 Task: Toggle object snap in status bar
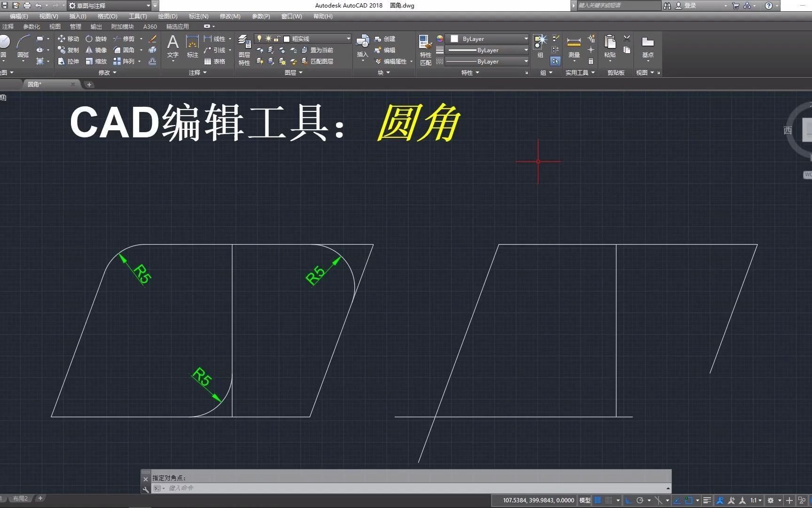pyautogui.click(x=689, y=500)
